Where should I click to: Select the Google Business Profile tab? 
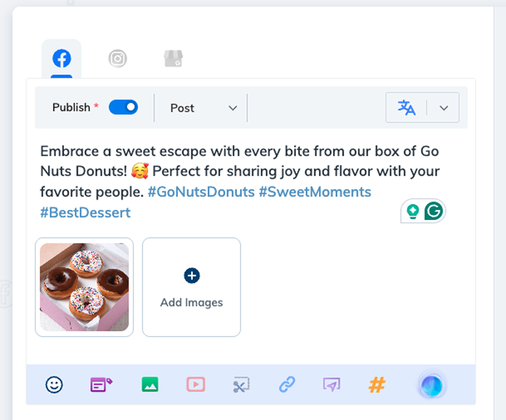[173, 59]
